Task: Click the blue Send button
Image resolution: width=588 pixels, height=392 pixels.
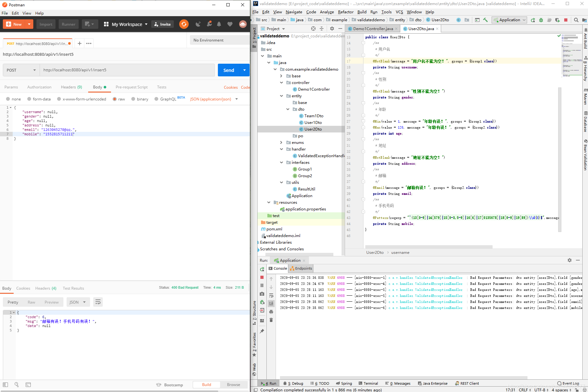Action: pyautogui.click(x=229, y=70)
